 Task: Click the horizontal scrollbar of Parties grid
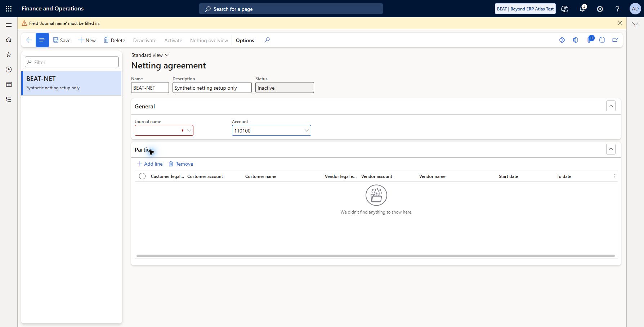tap(376, 256)
